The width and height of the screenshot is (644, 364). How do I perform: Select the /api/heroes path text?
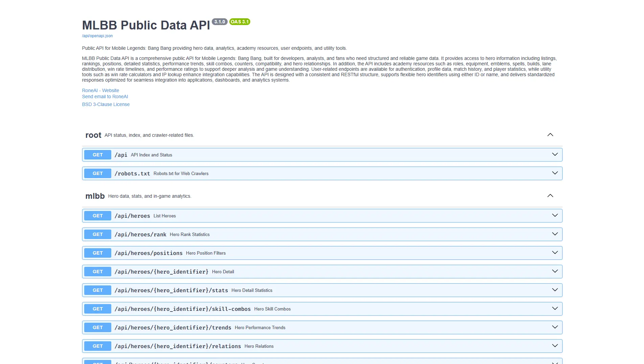132,216
